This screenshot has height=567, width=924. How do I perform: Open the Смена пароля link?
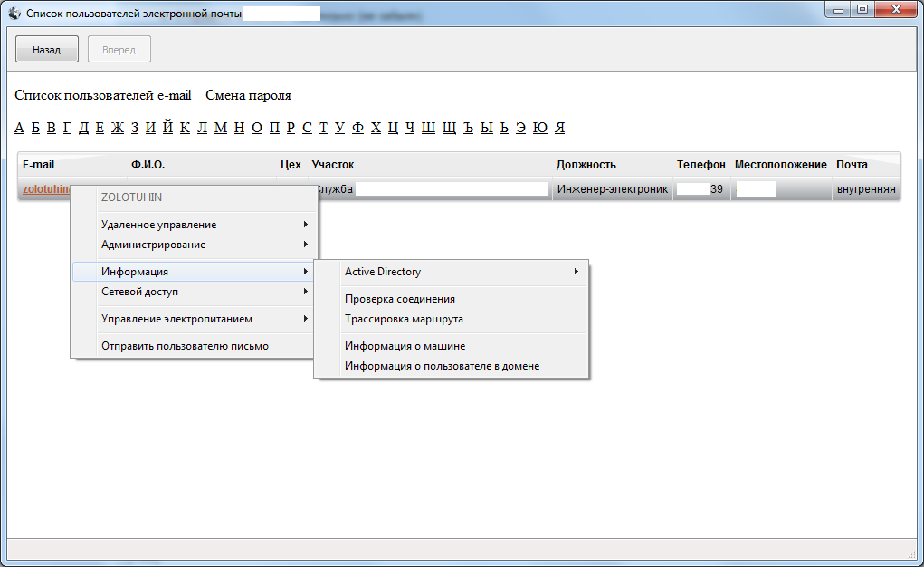[248, 95]
